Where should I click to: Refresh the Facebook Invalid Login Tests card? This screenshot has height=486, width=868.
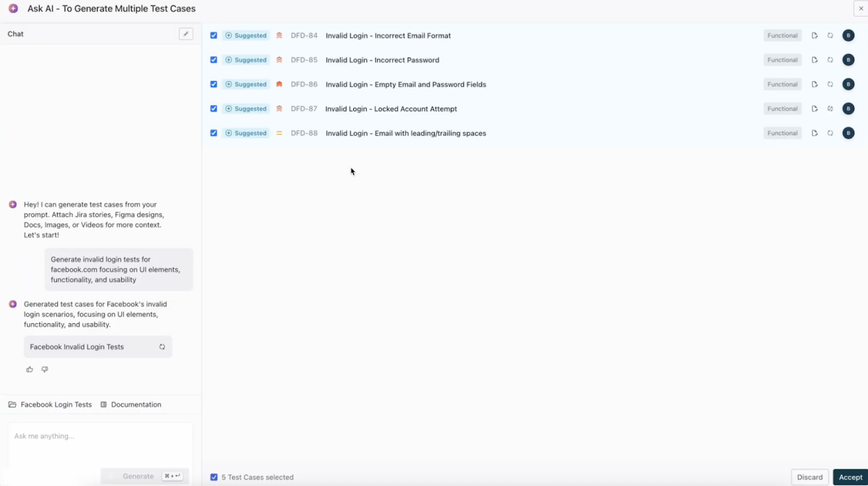[x=162, y=346]
